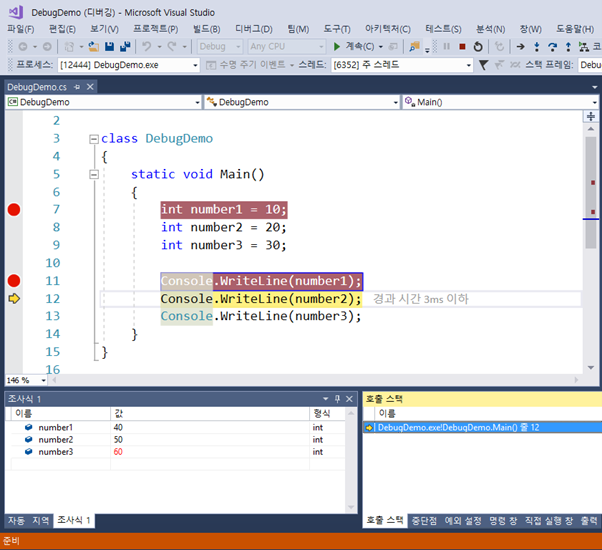Open the 프로세스 DebugDemo.exe dropdown
This screenshot has height=550, width=602.
click(x=194, y=65)
